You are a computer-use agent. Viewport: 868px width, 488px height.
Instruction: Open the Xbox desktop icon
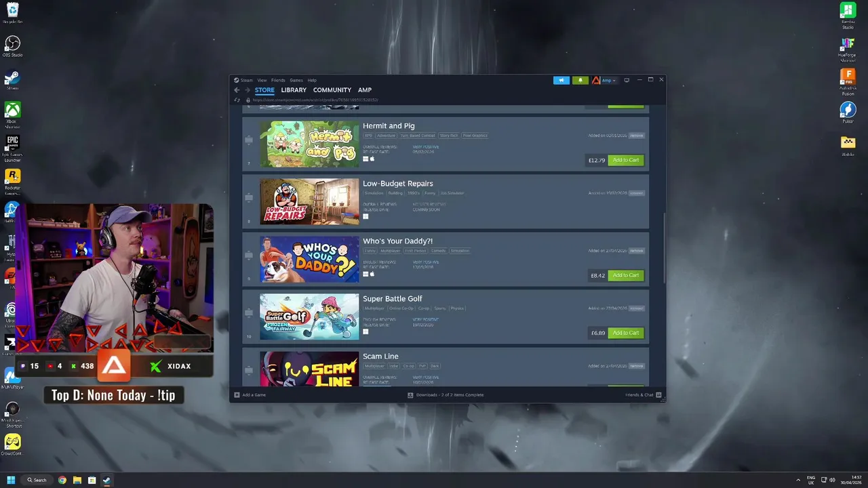click(12, 114)
